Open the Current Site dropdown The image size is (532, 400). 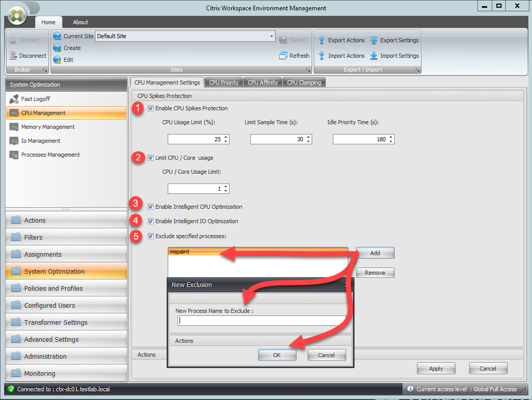(x=271, y=36)
